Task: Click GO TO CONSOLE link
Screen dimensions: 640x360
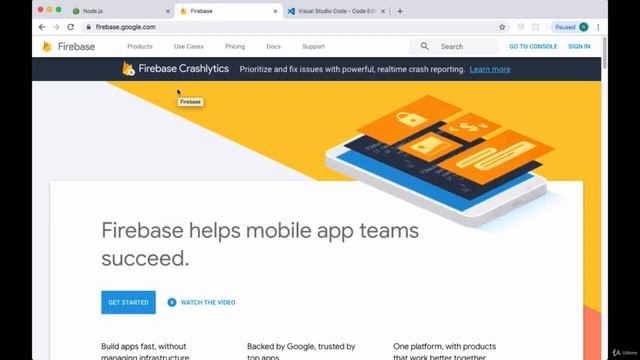Action: tap(533, 47)
